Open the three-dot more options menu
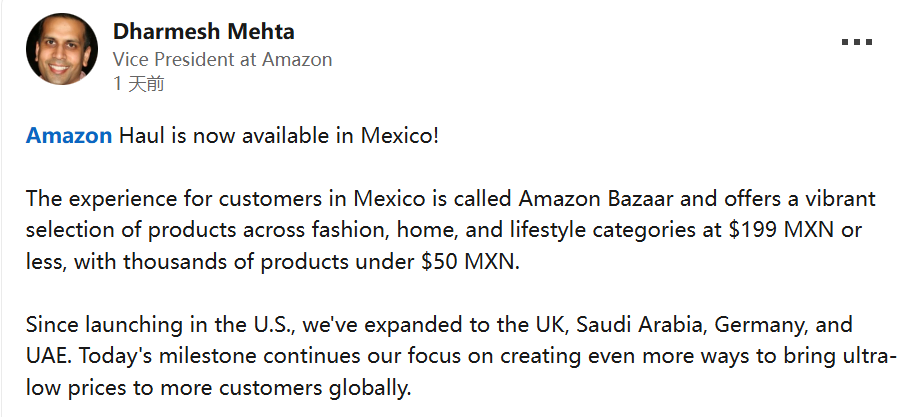Screen dimensions: 903x417 click(856, 43)
